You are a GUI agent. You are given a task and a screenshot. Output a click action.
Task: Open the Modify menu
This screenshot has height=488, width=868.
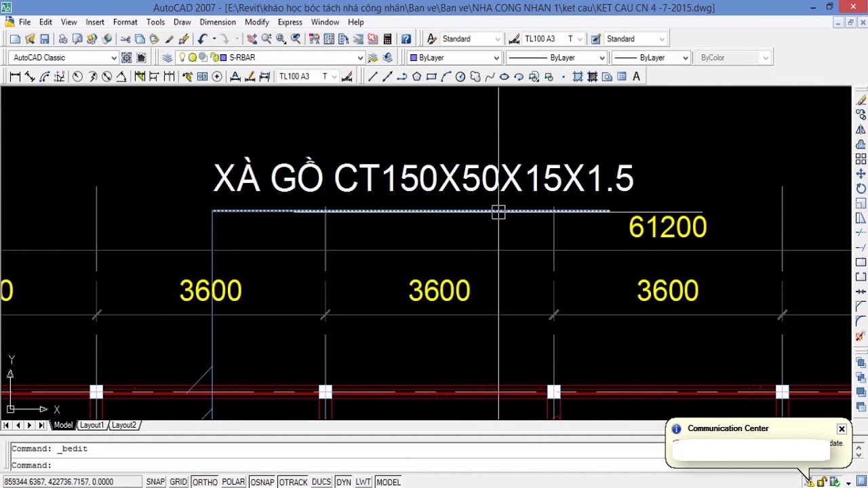[257, 22]
